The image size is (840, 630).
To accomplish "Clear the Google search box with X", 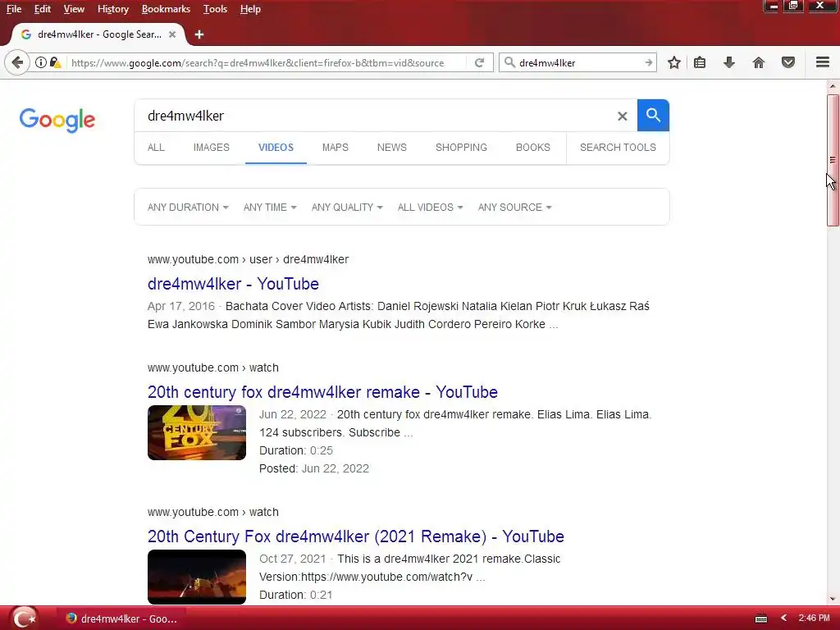I will 622,116.
